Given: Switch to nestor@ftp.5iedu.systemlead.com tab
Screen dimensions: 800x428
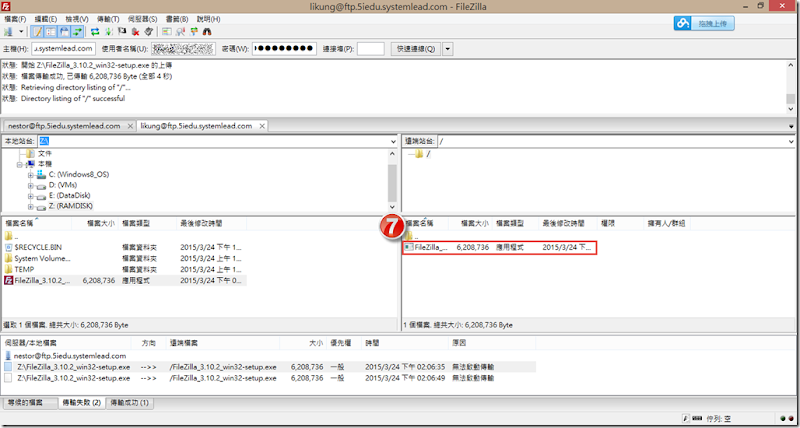Looking at the screenshot, I should (64, 126).
